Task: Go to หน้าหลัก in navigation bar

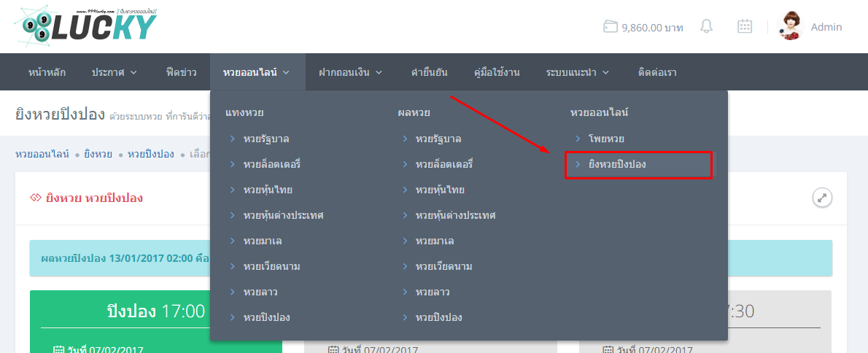Action: click(47, 72)
